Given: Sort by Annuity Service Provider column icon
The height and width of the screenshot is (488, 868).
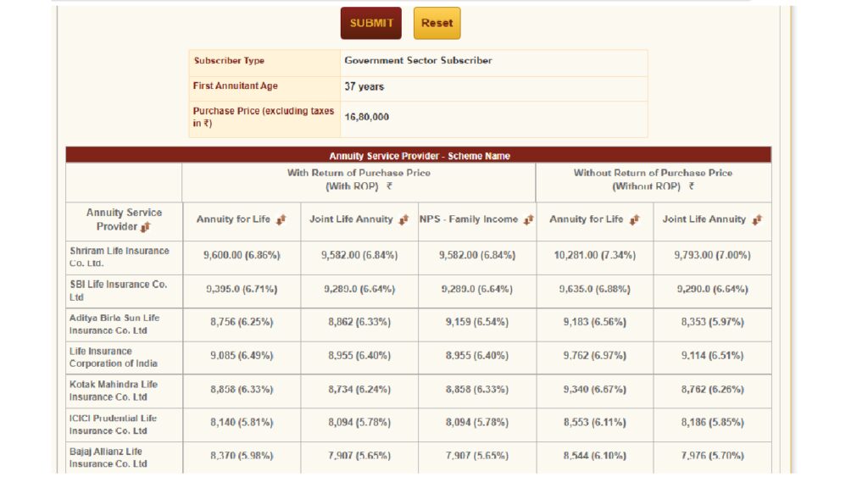Looking at the screenshot, I should click(x=146, y=227).
